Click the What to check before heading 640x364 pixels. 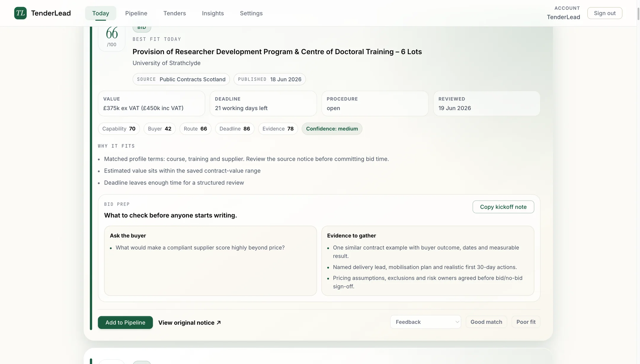click(x=170, y=215)
